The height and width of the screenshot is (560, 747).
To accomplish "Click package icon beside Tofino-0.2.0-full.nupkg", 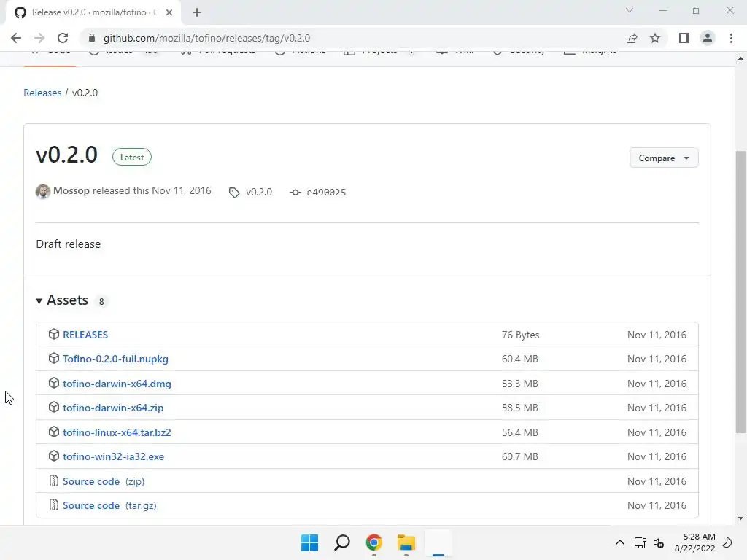I will 54,359.
